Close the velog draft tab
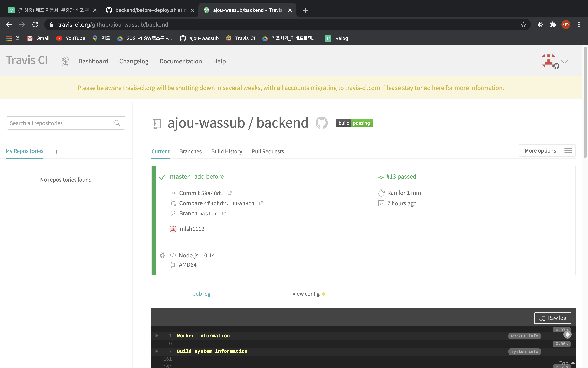The width and height of the screenshot is (588, 368). tap(95, 10)
